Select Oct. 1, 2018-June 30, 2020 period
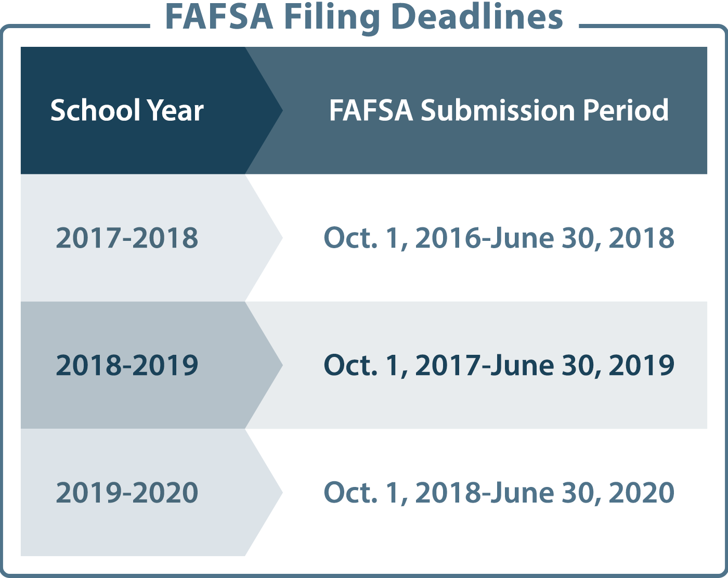This screenshot has width=728, height=578. pos(499,493)
